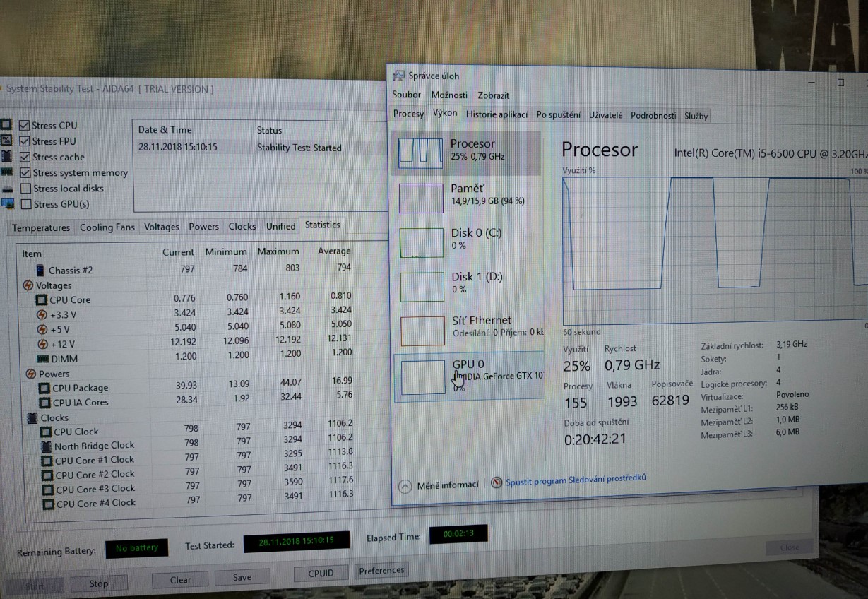The height and width of the screenshot is (599, 868).
Task: Click the CPU Package chip icon
Action: (x=44, y=388)
